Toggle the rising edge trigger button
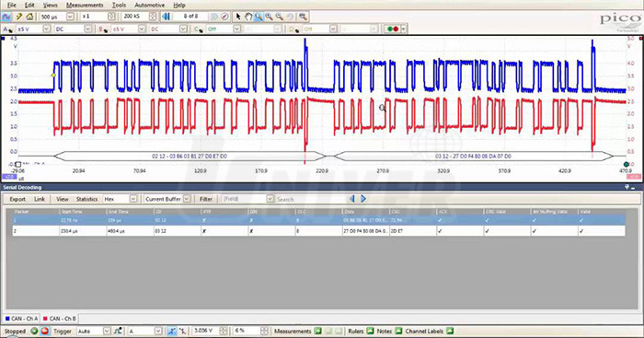The image size is (644, 338). coord(172,331)
